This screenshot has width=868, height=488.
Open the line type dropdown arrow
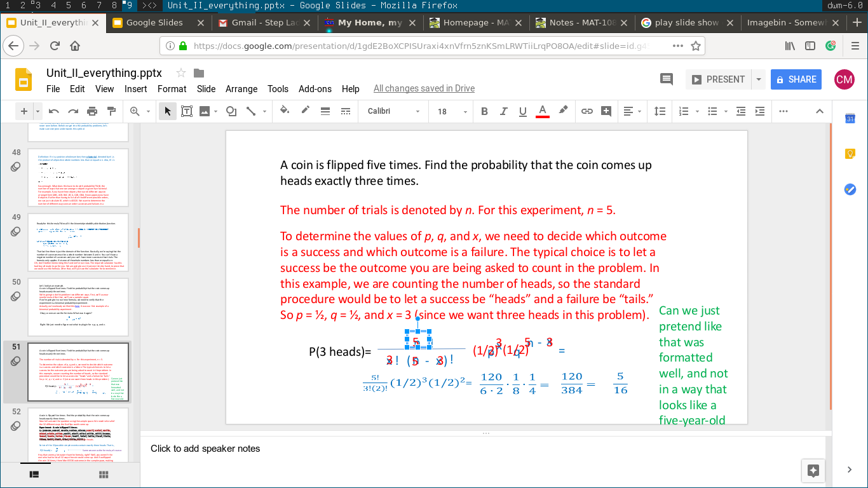(x=263, y=111)
